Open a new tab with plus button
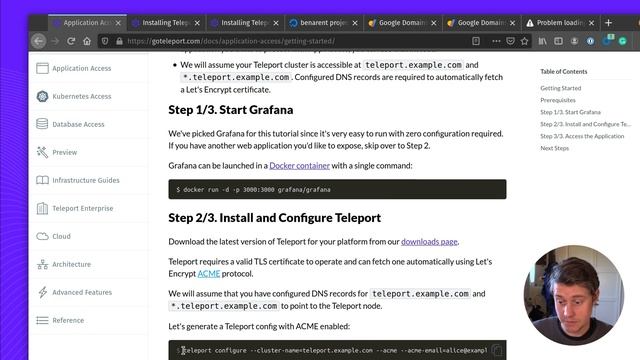Image resolution: width=640 pixels, height=360 pixels. coord(608,23)
